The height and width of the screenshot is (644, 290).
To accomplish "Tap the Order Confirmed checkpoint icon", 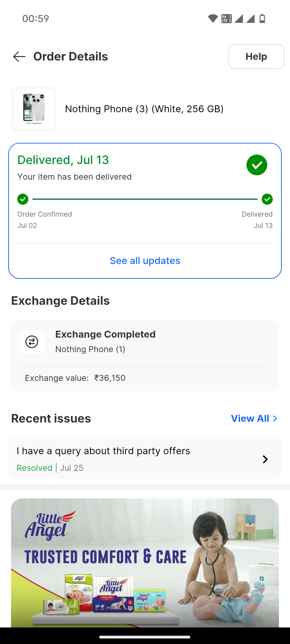I will pos(23,199).
